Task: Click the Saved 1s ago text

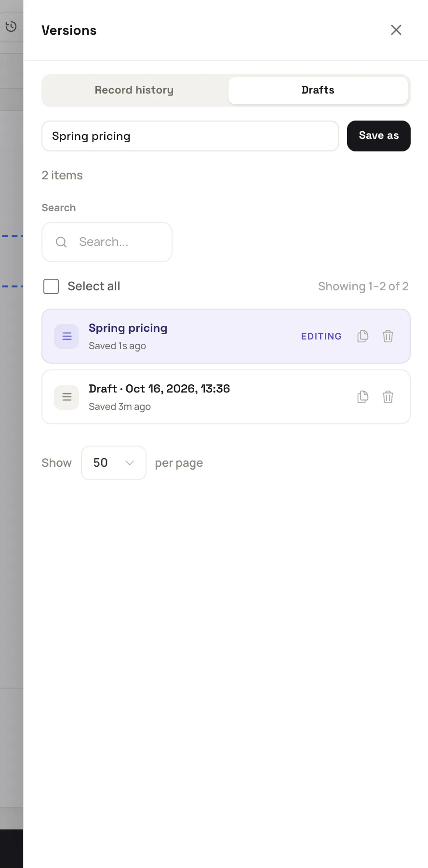Action: click(117, 346)
